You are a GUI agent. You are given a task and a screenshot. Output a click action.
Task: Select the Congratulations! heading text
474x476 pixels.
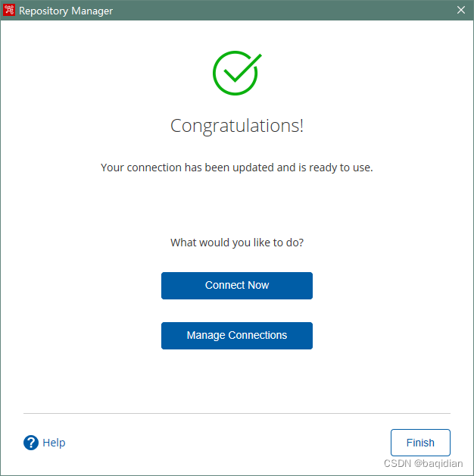(x=237, y=126)
